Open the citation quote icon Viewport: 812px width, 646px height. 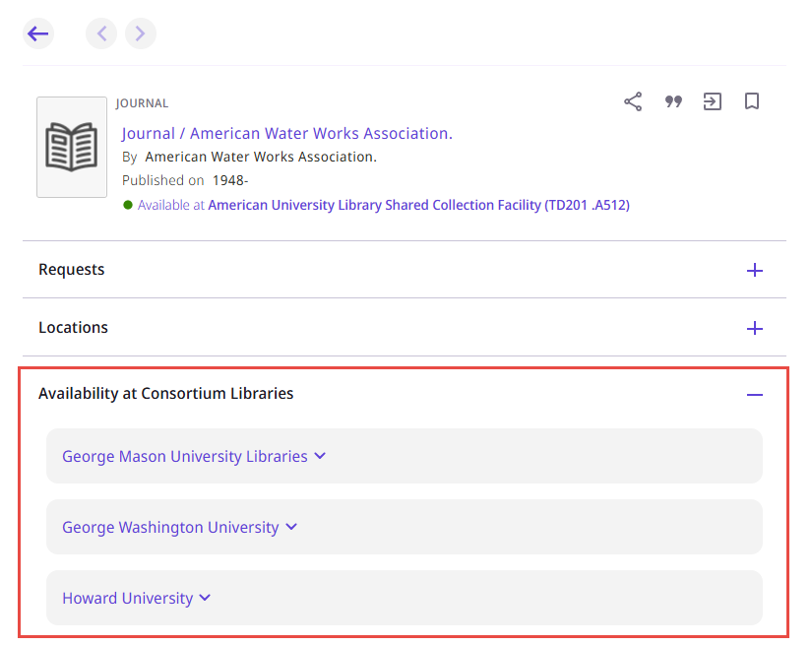(x=673, y=101)
